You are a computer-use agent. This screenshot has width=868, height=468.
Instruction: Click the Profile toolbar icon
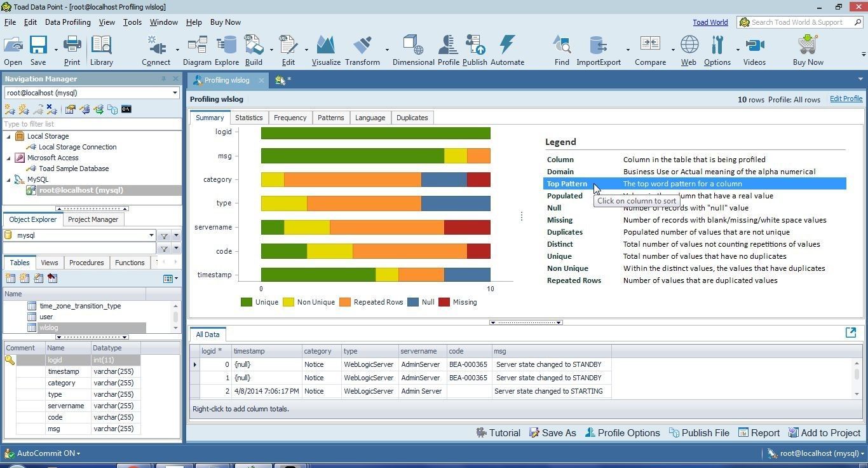click(x=448, y=45)
